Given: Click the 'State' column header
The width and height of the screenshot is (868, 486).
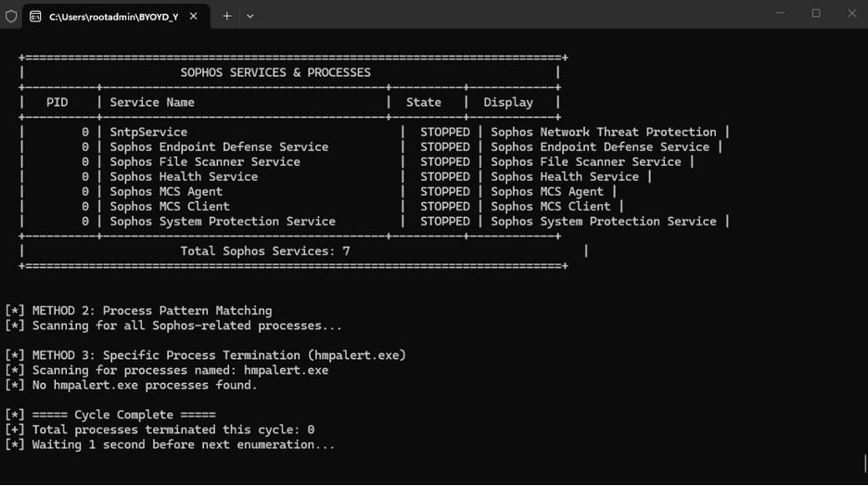Looking at the screenshot, I should click(x=424, y=102).
